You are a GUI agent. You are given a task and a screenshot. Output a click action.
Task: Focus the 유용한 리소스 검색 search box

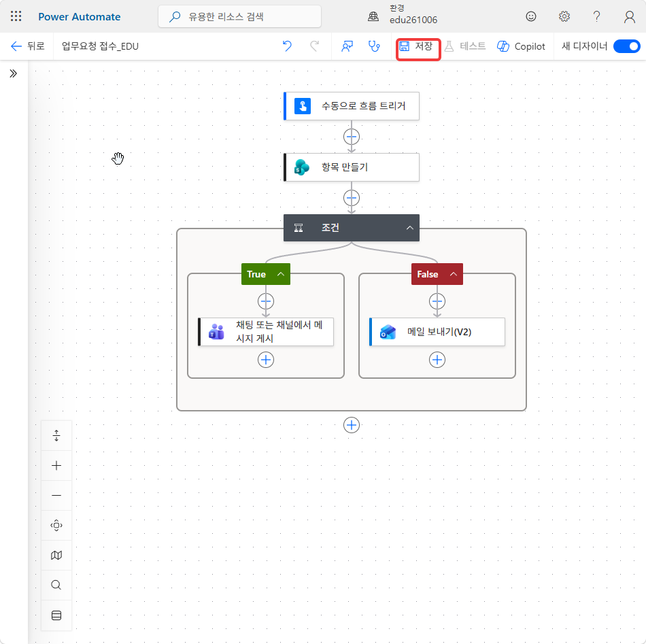coord(240,16)
